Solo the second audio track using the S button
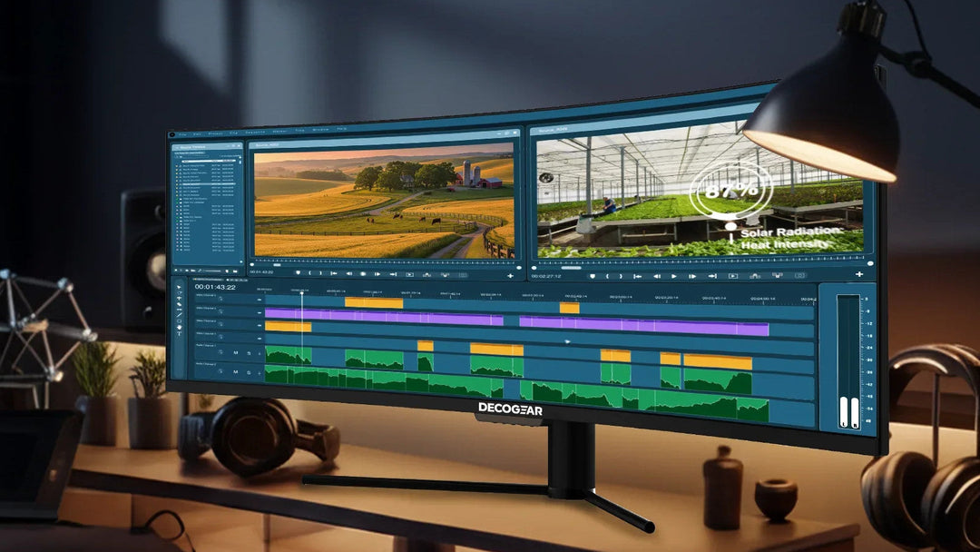980x552 pixels. [x=249, y=372]
